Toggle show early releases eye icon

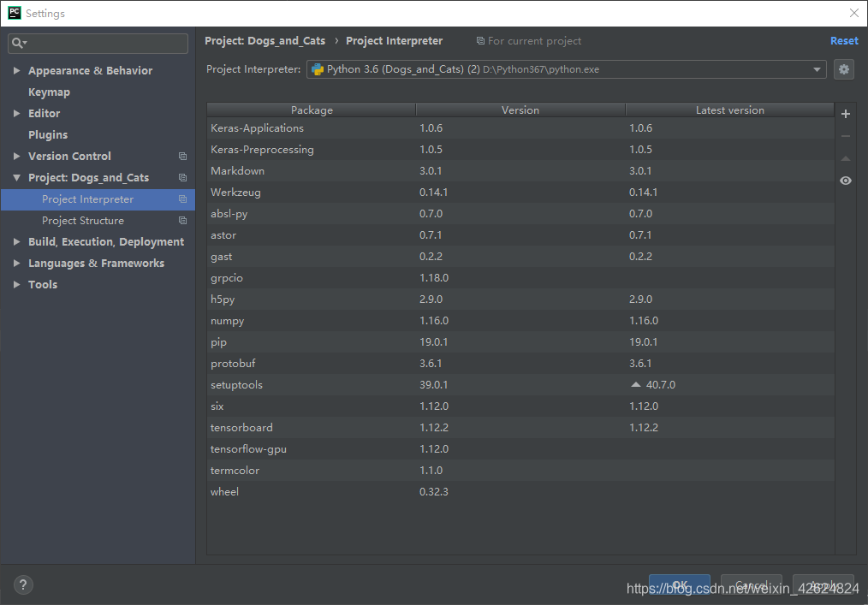coord(845,181)
